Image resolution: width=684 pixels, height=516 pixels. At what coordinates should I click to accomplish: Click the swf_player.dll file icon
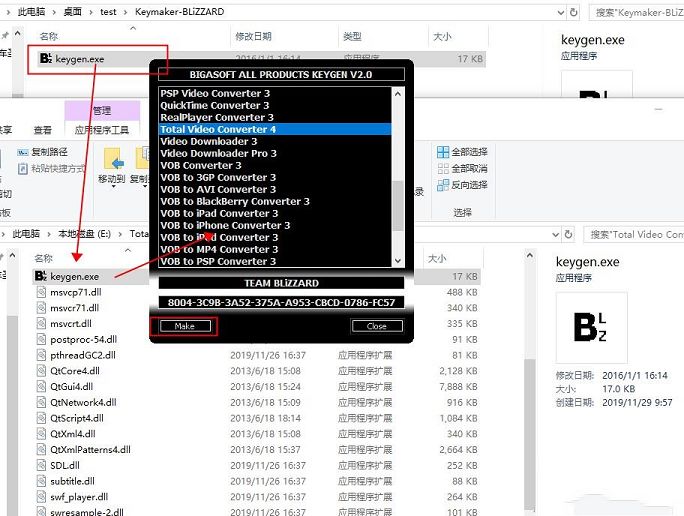[41, 497]
